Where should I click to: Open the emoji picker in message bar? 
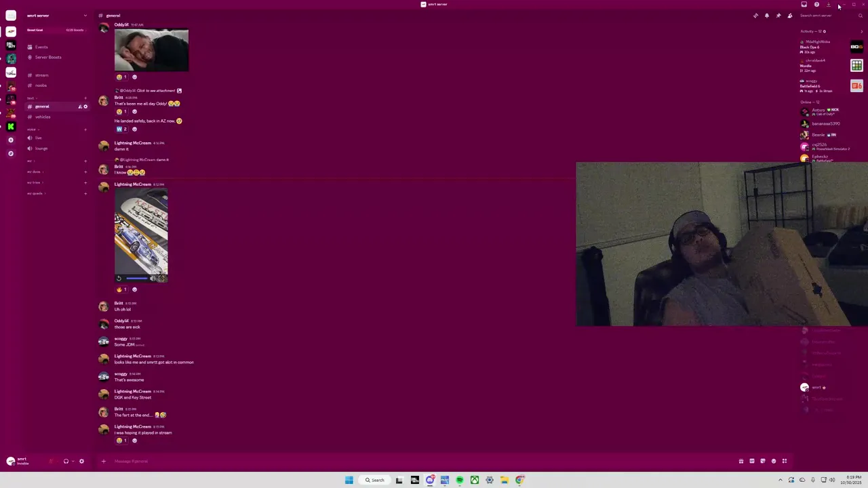tap(774, 462)
